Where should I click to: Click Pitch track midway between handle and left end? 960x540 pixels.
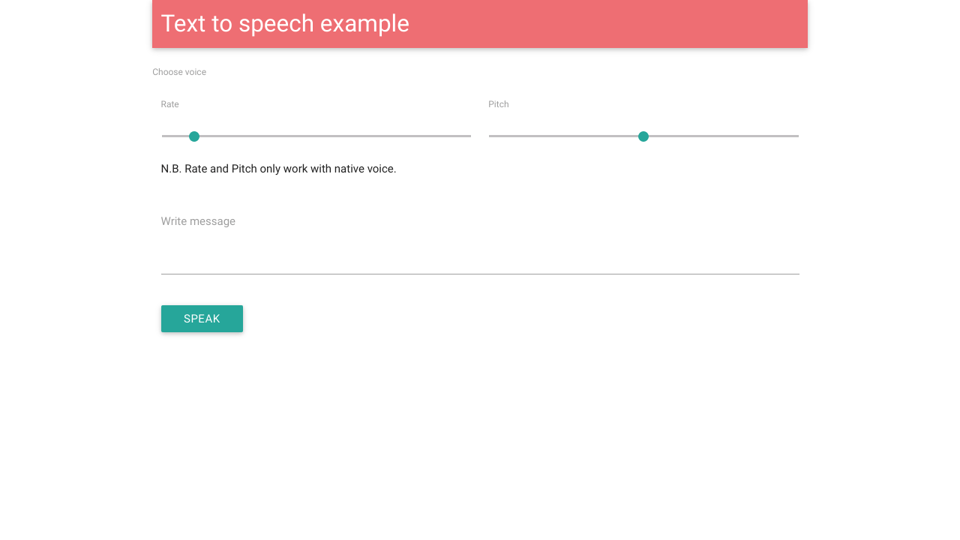pyautogui.click(x=566, y=136)
